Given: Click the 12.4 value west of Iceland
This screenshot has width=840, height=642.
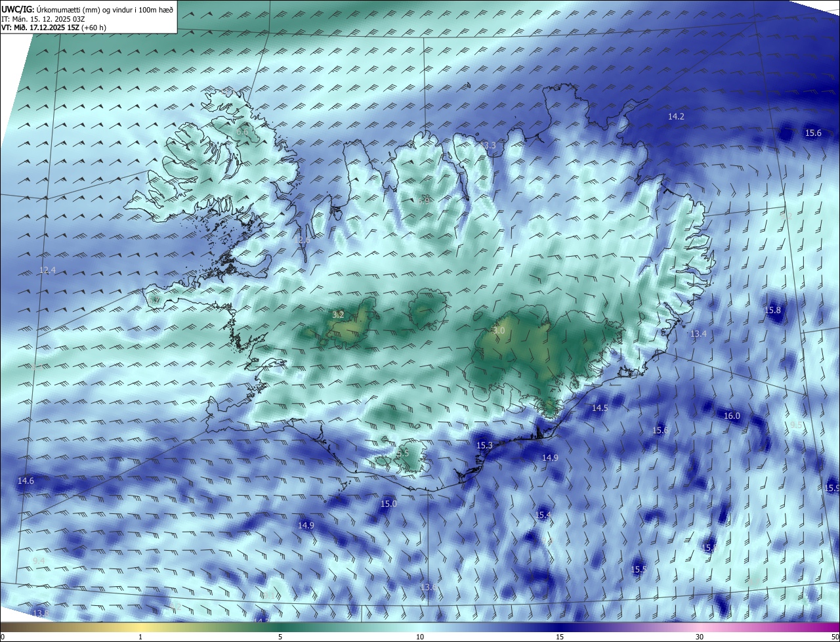Looking at the screenshot, I should point(48,270).
